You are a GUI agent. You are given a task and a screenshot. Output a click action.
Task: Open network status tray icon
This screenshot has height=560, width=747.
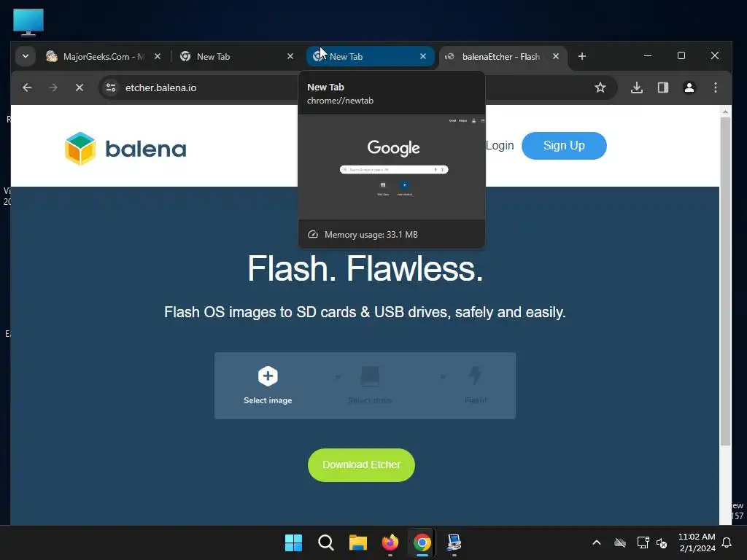[643, 542]
